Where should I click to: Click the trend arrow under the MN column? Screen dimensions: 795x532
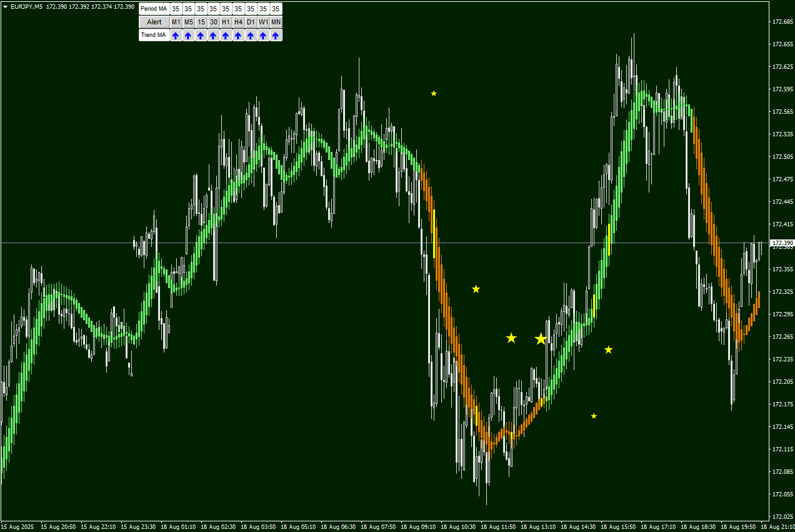point(276,36)
